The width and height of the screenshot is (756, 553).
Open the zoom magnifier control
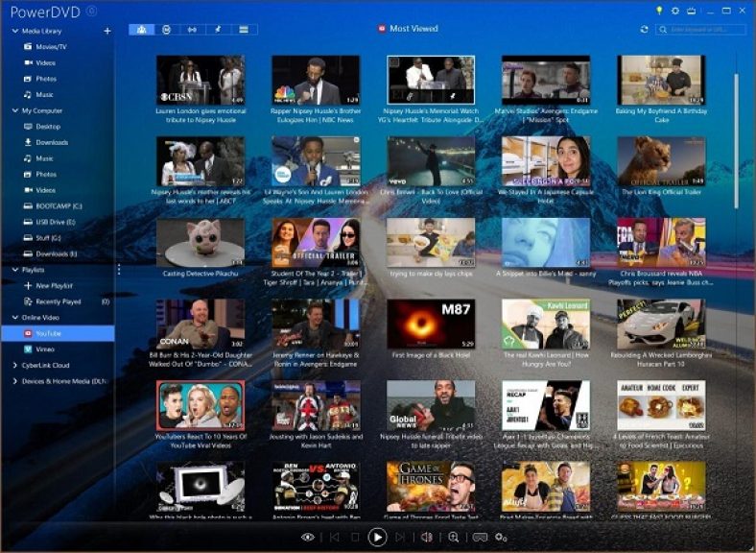[x=453, y=537]
